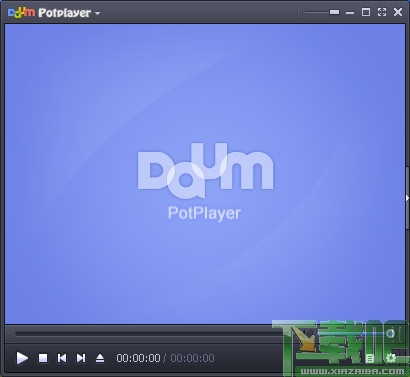This screenshot has width=410, height=377.
Task: Open the PotPlayer main menu dropdown arrow
Action: [97, 14]
